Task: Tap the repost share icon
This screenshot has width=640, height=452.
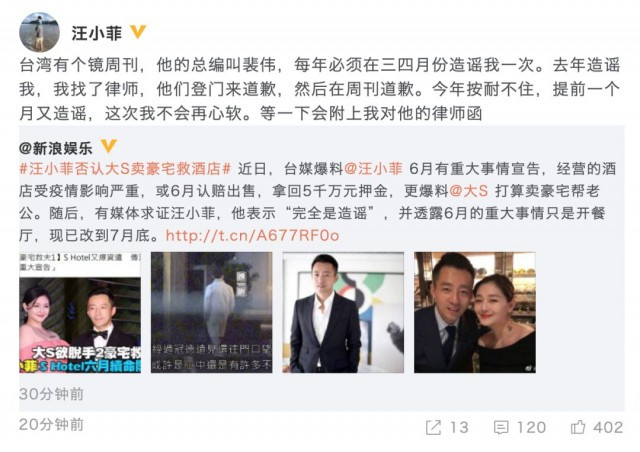Action: [x=433, y=428]
